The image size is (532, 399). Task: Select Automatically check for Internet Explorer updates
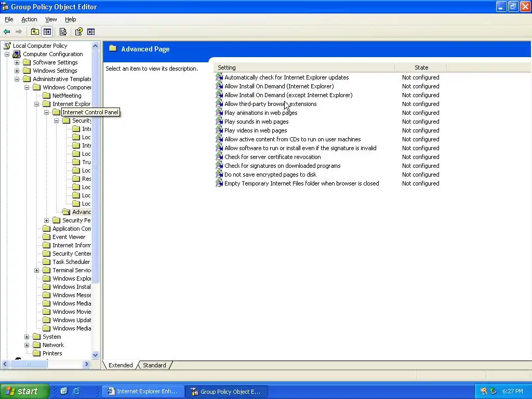(286, 77)
